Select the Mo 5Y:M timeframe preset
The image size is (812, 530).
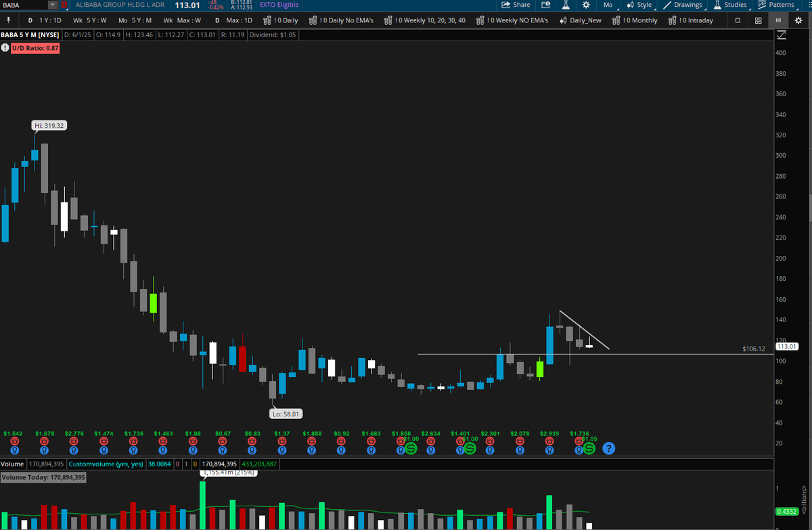tap(135, 20)
